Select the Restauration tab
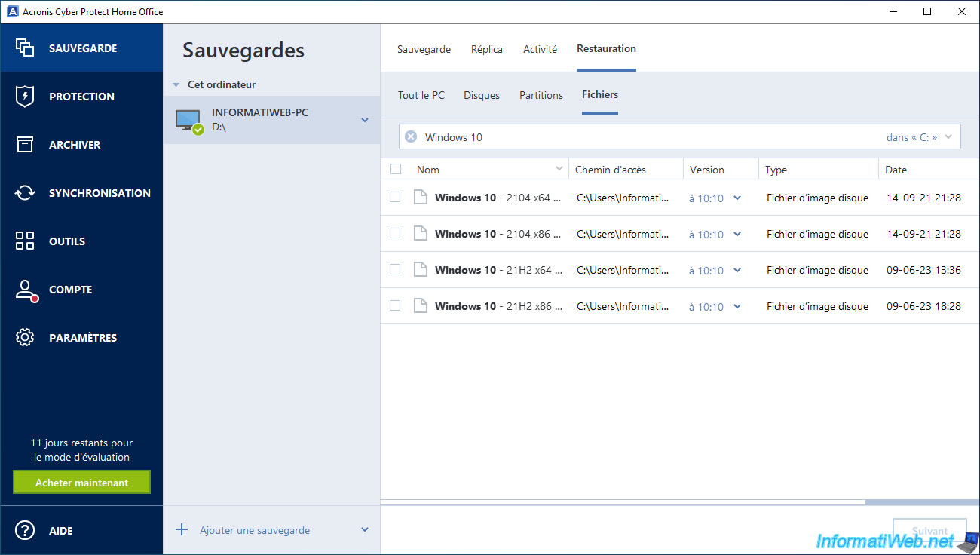Image resolution: width=980 pixels, height=555 pixels. [x=606, y=48]
